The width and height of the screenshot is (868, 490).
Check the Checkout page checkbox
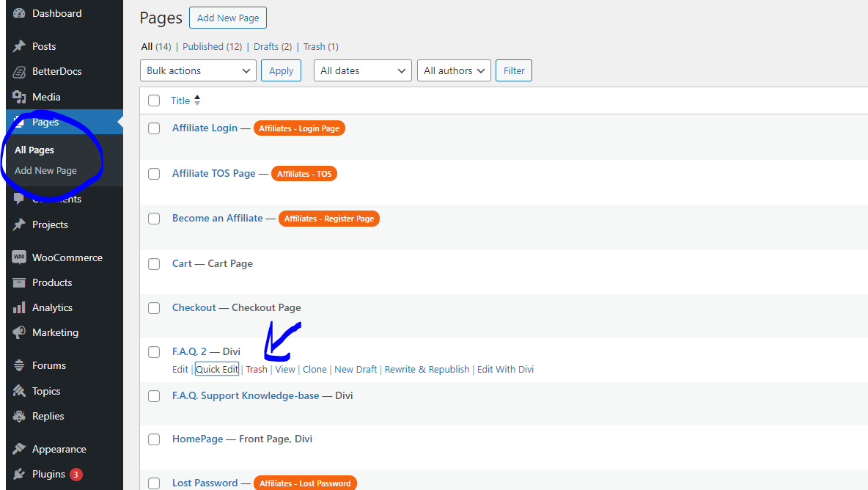154,308
